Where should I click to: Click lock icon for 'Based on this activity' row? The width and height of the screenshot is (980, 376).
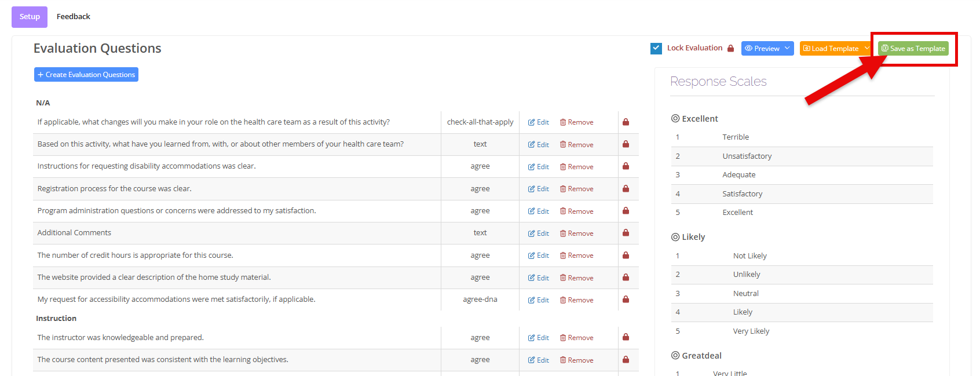click(x=626, y=144)
